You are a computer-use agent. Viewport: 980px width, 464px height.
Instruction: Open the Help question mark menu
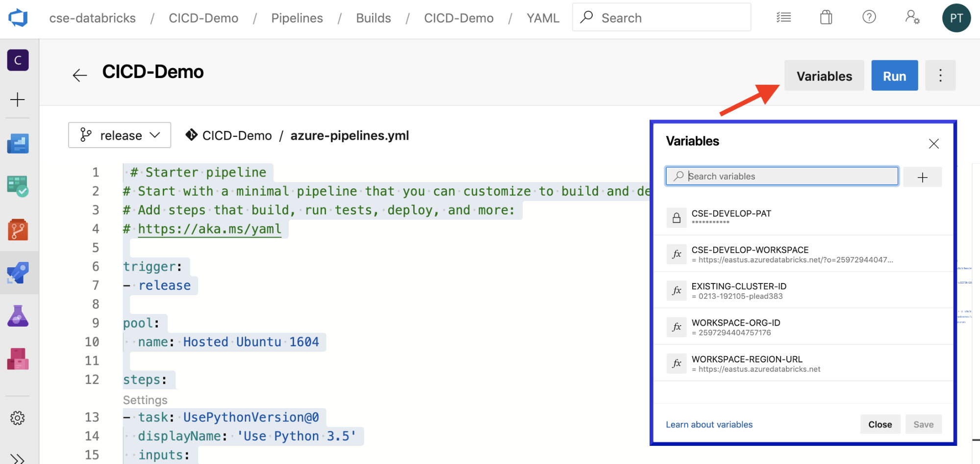[x=869, y=17]
